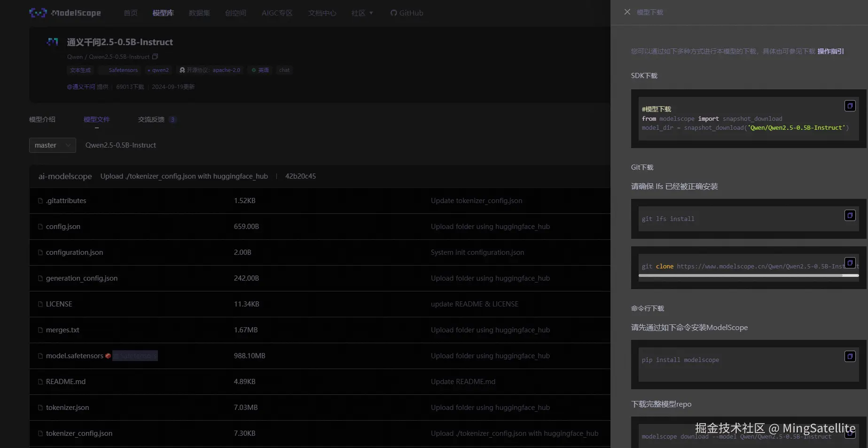Click the 'update README & LICENSE' commit message
This screenshot has height=448, width=868.
point(475,304)
